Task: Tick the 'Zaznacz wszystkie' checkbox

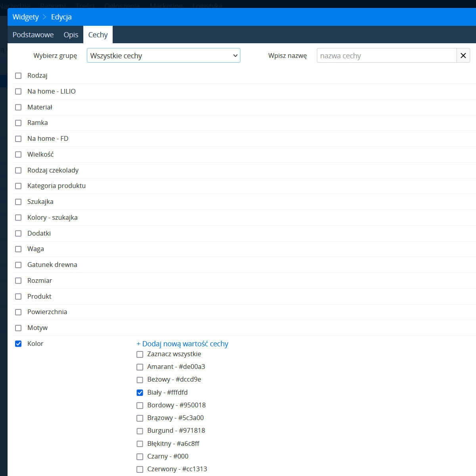Action: point(140,354)
